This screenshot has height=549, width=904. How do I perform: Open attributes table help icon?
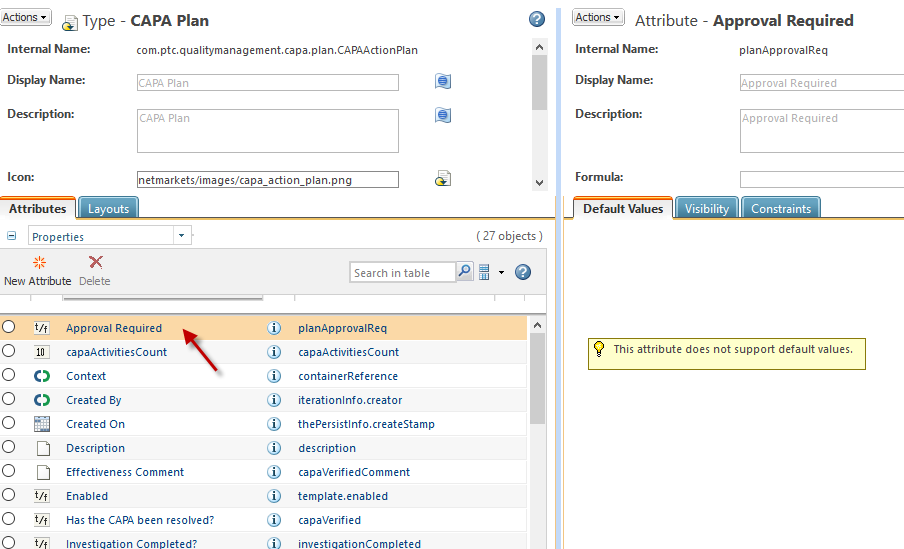click(523, 272)
